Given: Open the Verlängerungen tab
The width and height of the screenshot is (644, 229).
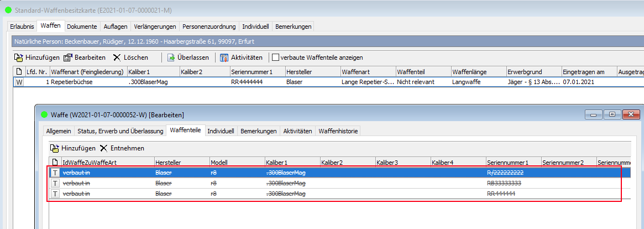Looking at the screenshot, I should [x=155, y=27].
